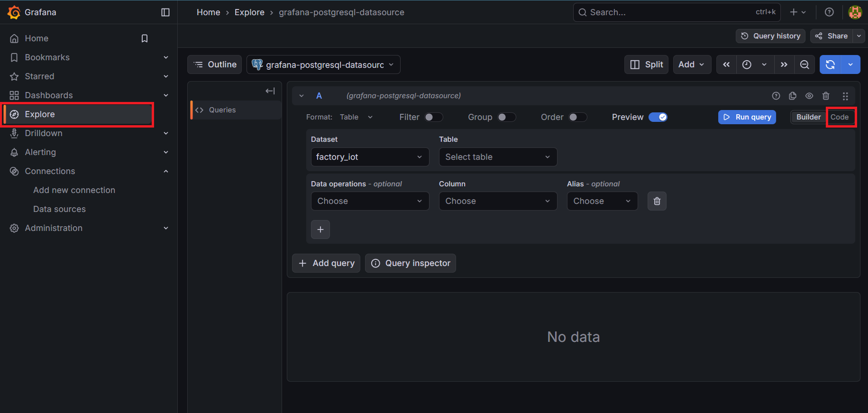Expand the Administration menu section
This screenshot has height=413, width=868.
point(166,228)
